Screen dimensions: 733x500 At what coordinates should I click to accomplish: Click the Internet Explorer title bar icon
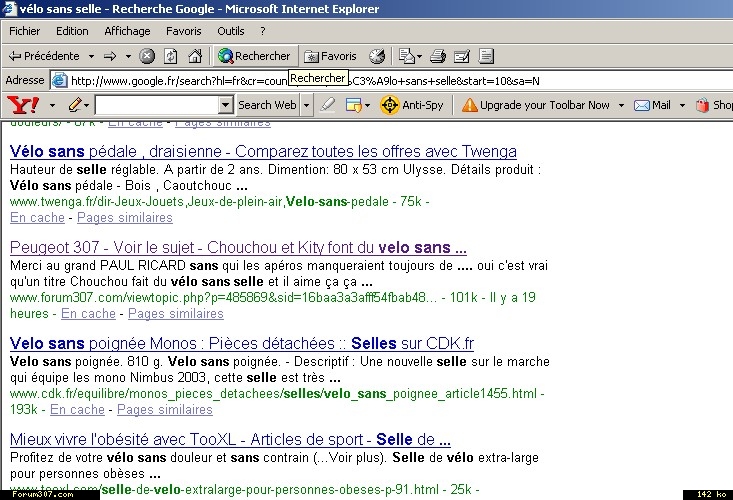click(x=9, y=8)
